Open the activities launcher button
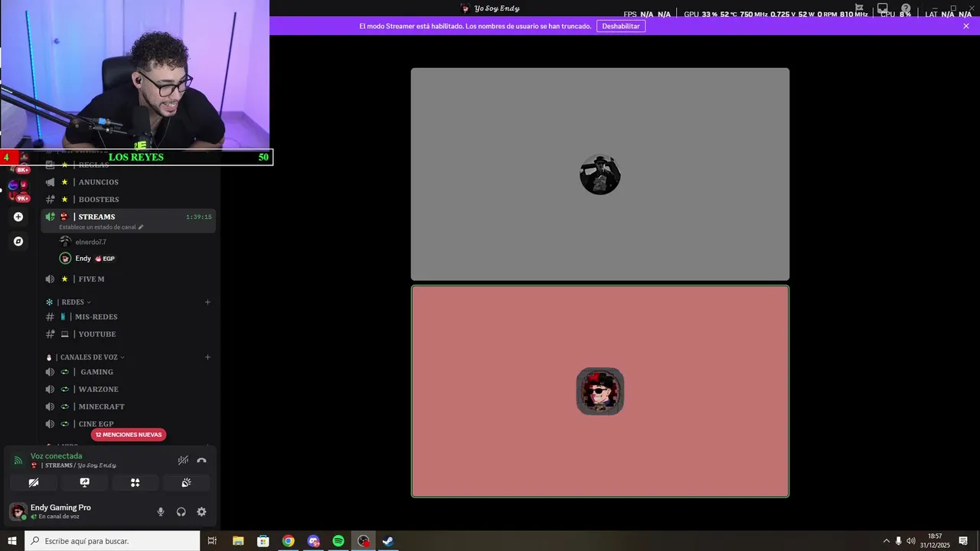 [x=136, y=483]
